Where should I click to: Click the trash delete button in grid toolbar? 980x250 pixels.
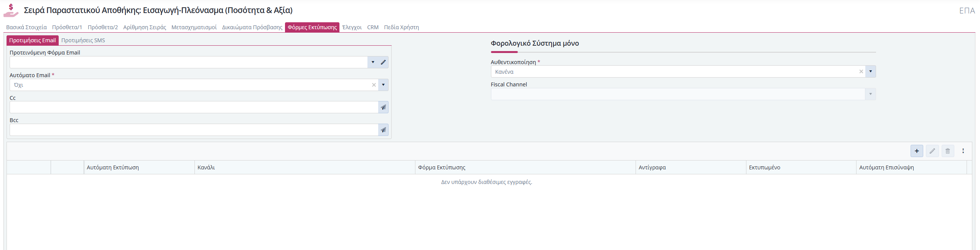[x=948, y=151]
